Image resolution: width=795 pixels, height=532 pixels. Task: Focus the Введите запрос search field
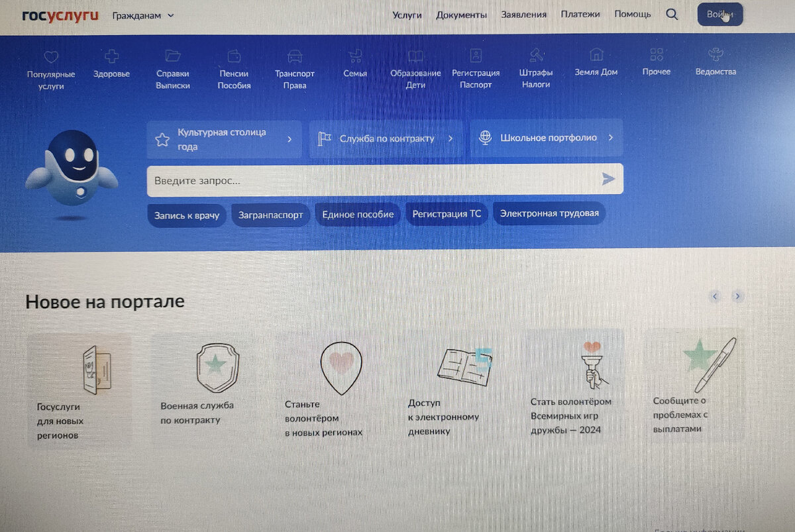coord(385,180)
